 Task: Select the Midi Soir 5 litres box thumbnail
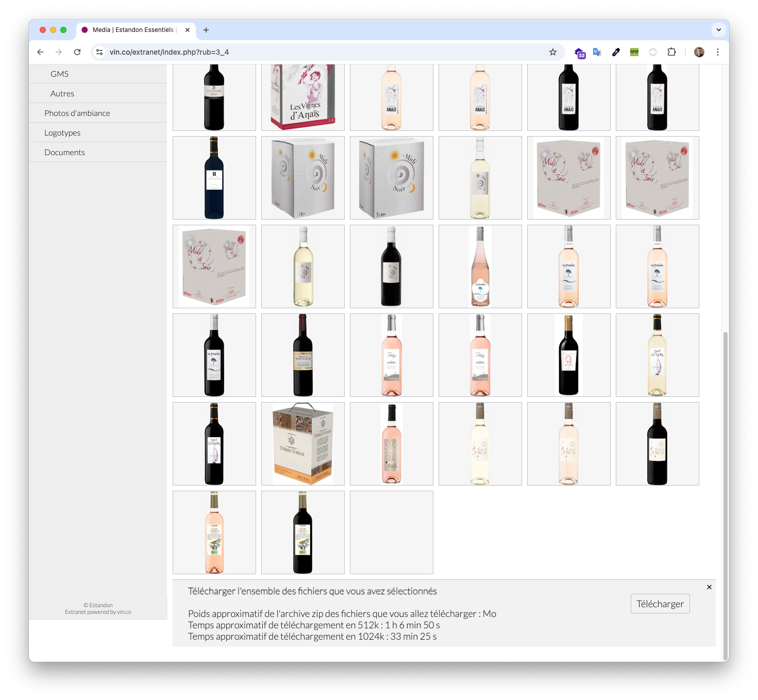click(392, 178)
